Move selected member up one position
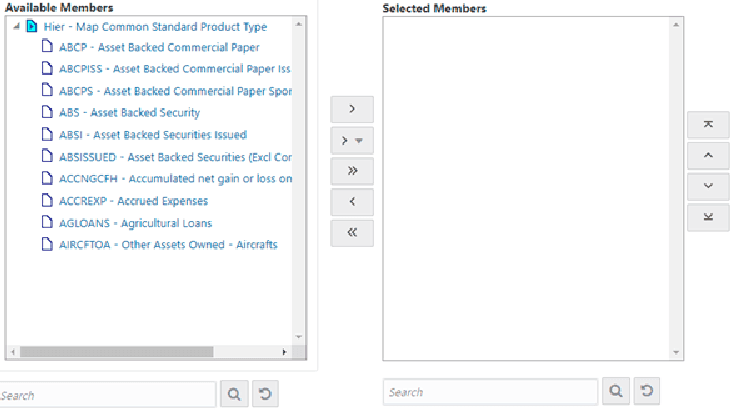This screenshot has height=416, width=737. (708, 156)
